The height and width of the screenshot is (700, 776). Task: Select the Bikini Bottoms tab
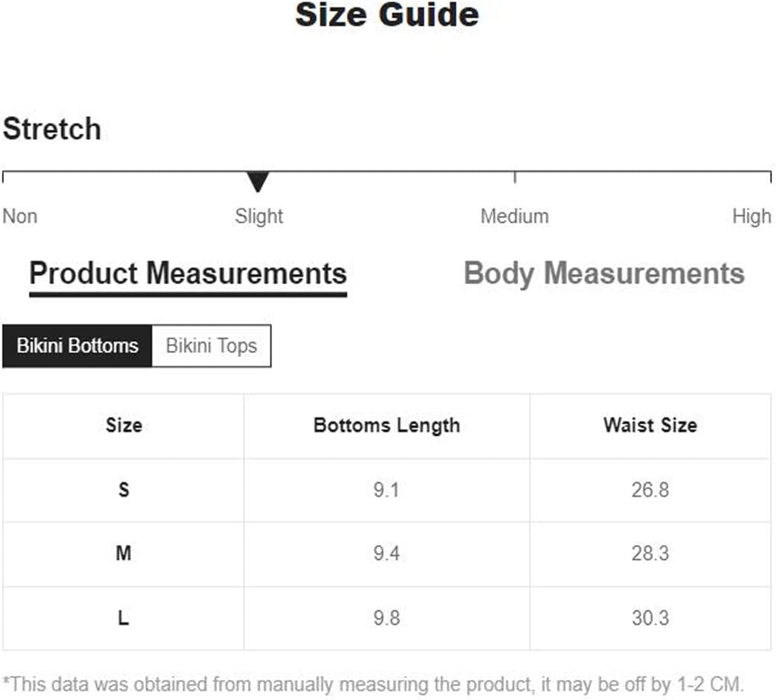tap(77, 346)
